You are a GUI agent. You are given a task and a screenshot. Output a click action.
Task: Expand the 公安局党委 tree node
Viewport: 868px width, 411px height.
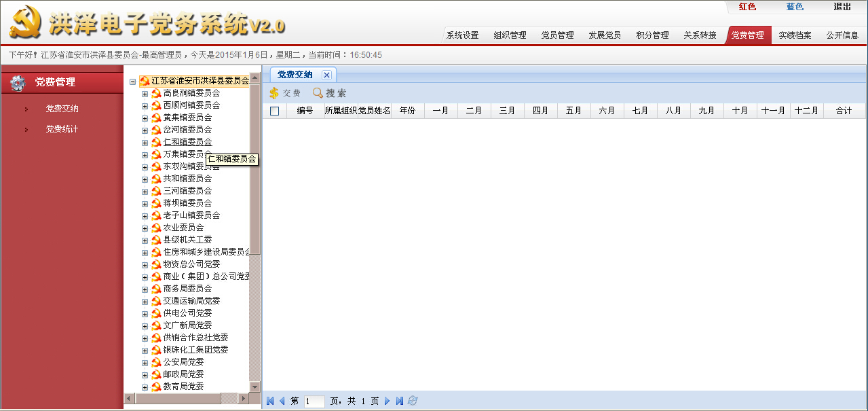pyautogui.click(x=145, y=362)
